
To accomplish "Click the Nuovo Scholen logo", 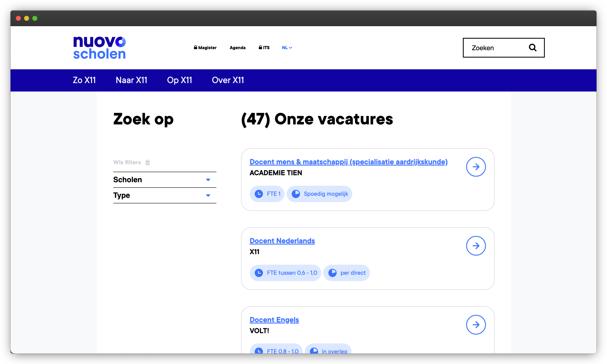I will click(x=99, y=48).
